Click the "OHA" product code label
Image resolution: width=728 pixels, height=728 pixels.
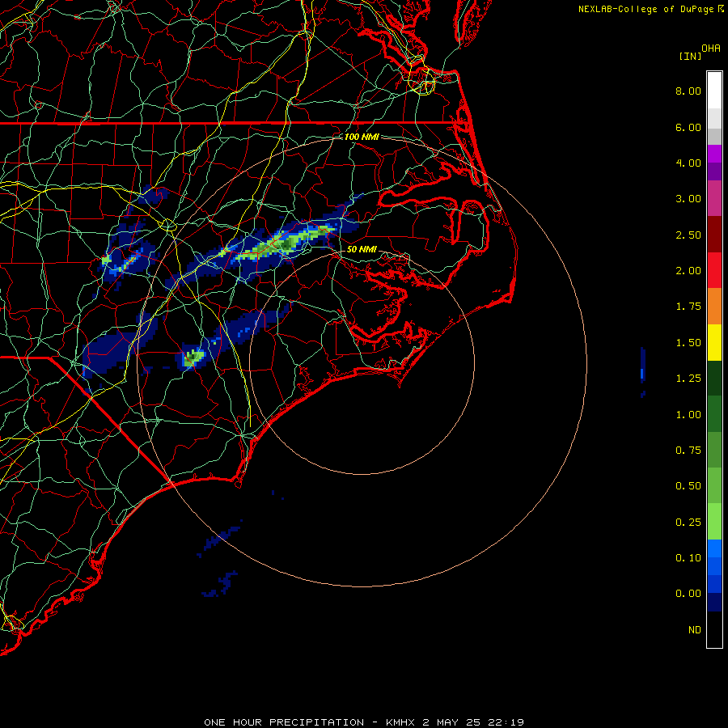pos(711,49)
